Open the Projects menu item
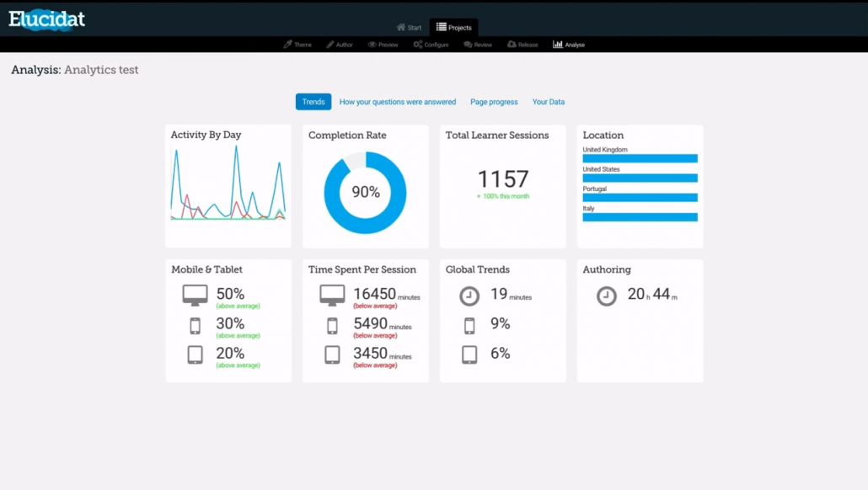Image resolution: width=868 pixels, height=490 pixels. point(454,26)
